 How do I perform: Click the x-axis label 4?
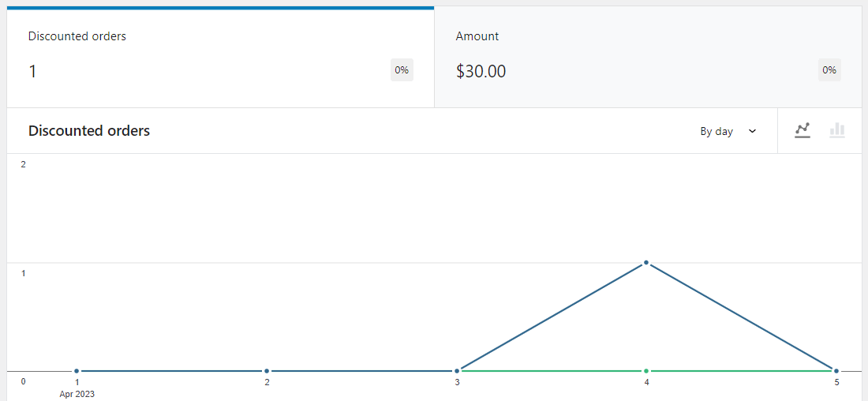pos(646,383)
